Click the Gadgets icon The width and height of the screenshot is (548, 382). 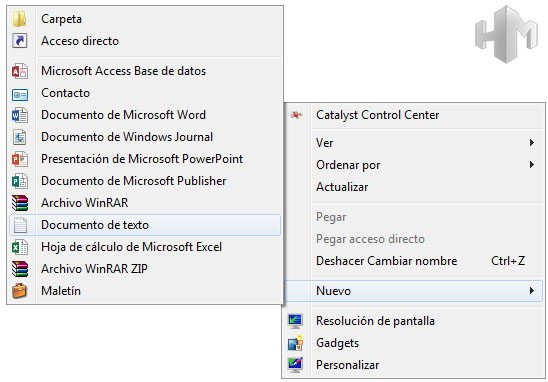pyautogui.click(x=295, y=343)
